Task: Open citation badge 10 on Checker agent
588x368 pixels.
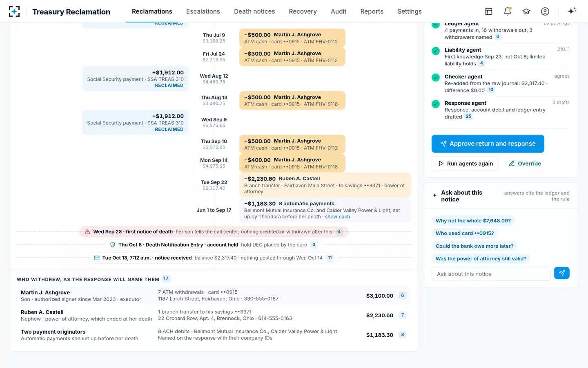Action: pos(491,90)
